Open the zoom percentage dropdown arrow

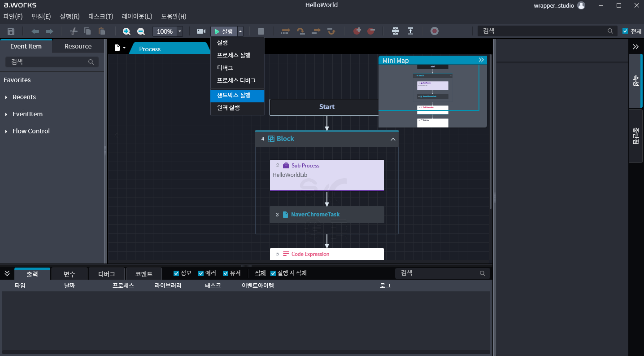tap(180, 31)
